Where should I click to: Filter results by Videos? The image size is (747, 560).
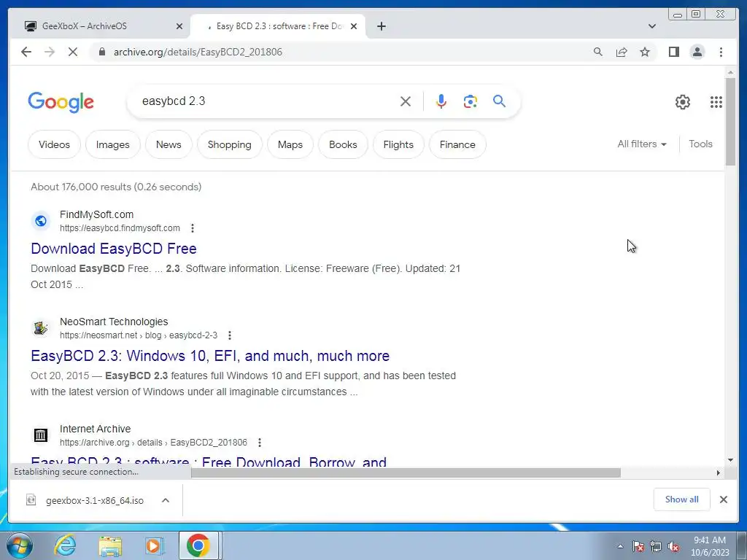(54, 144)
